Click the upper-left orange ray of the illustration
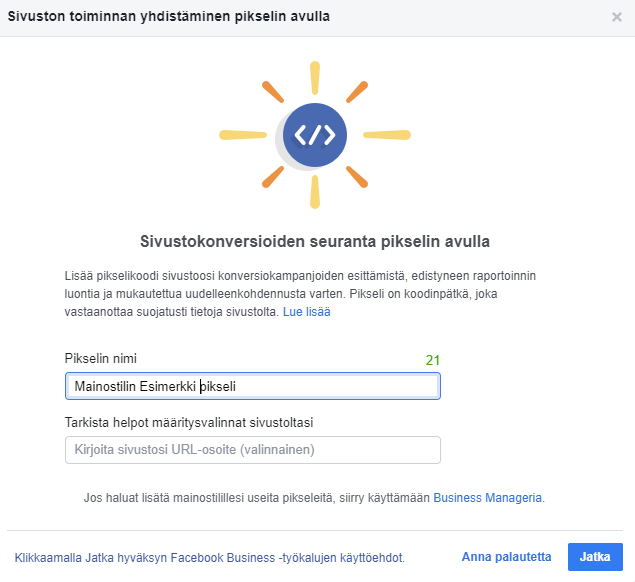Viewport: 635px width, 582px height. pos(273,92)
